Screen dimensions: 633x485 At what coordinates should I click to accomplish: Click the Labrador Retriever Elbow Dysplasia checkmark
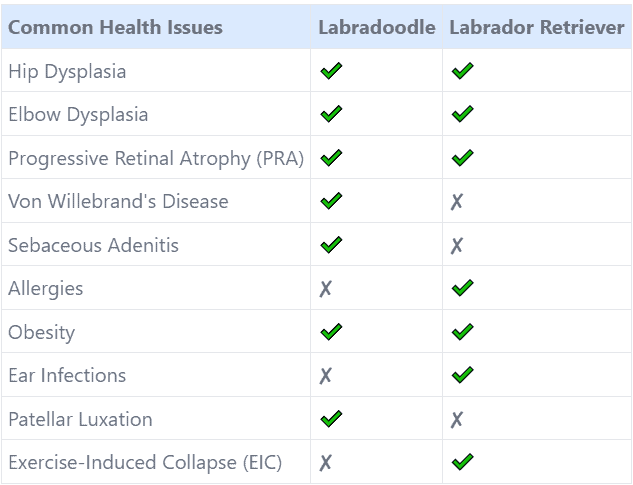point(463,114)
